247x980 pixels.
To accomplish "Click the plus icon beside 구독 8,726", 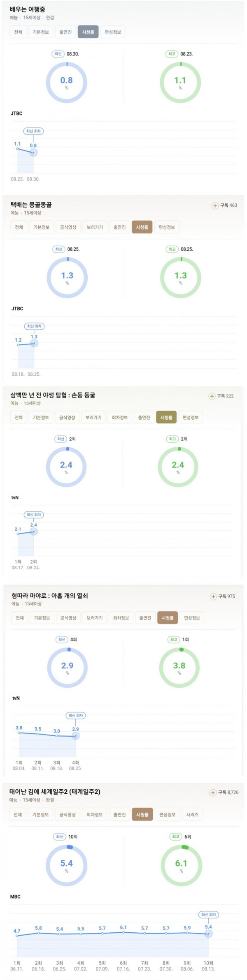I will click(213, 793).
